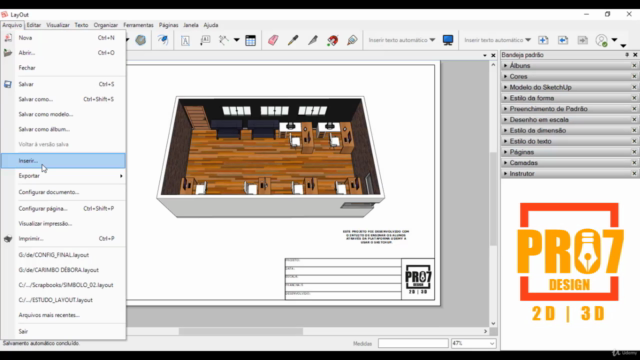Open the Ajuda menu

point(211,25)
